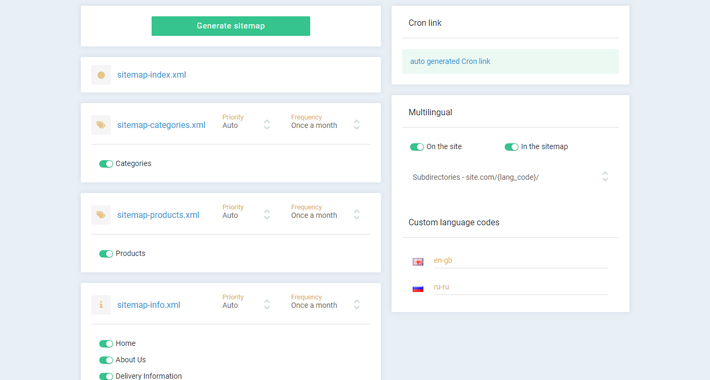Click the British flag icon for en-gb
This screenshot has width=710, height=380.
coord(418,262)
